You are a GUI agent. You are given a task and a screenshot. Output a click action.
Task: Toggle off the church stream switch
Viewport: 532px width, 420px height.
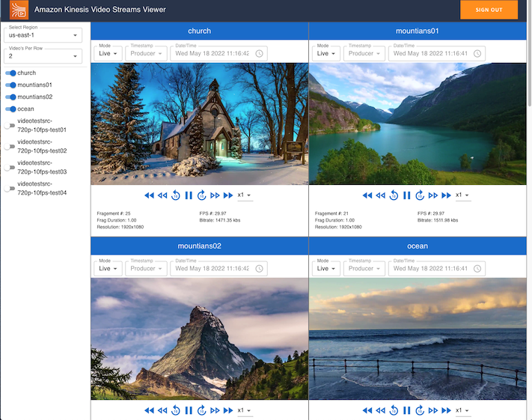coord(10,73)
